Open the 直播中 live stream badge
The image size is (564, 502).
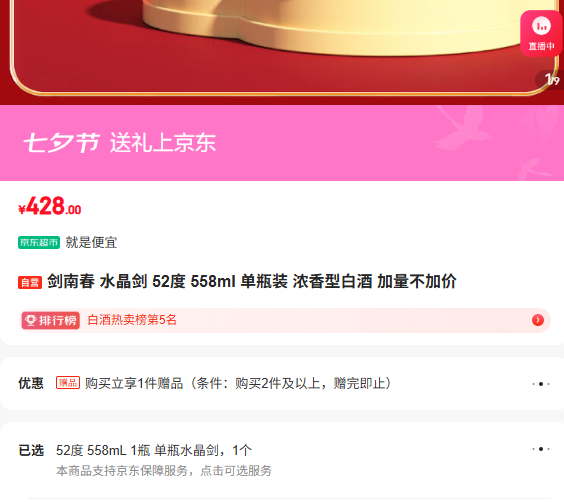point(542,33)
